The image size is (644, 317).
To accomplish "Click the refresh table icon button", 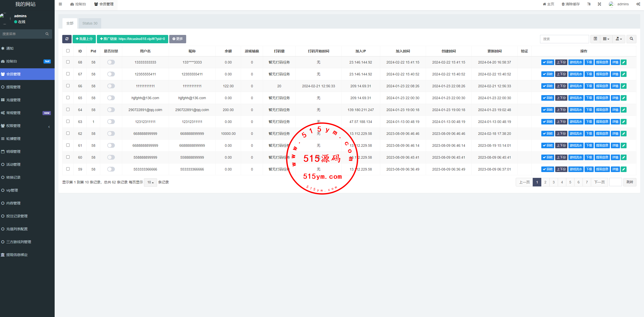I will [67, 39].
